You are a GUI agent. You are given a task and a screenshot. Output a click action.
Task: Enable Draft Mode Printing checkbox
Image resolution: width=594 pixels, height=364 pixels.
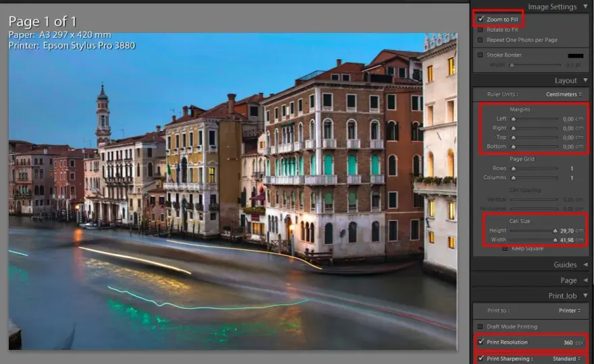point(480,326)
